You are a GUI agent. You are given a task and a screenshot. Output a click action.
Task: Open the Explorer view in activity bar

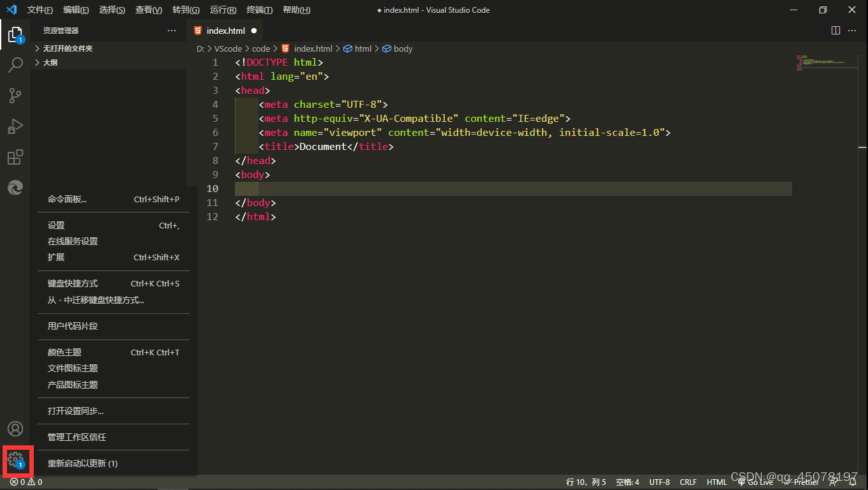click(x=15, y=34)
